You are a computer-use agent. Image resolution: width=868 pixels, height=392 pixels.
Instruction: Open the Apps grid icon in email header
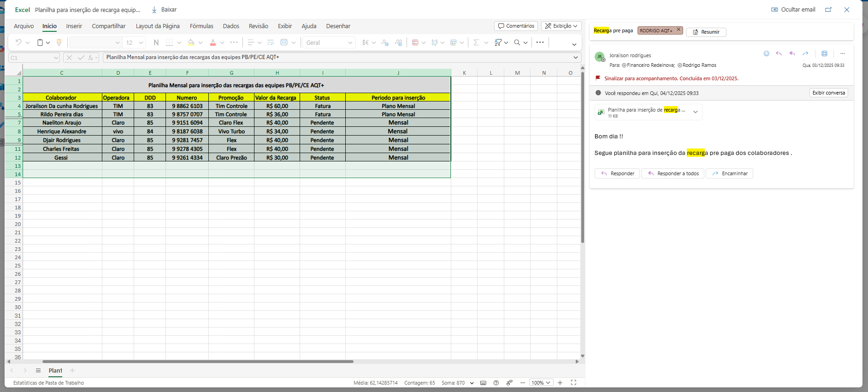(824, 53)
